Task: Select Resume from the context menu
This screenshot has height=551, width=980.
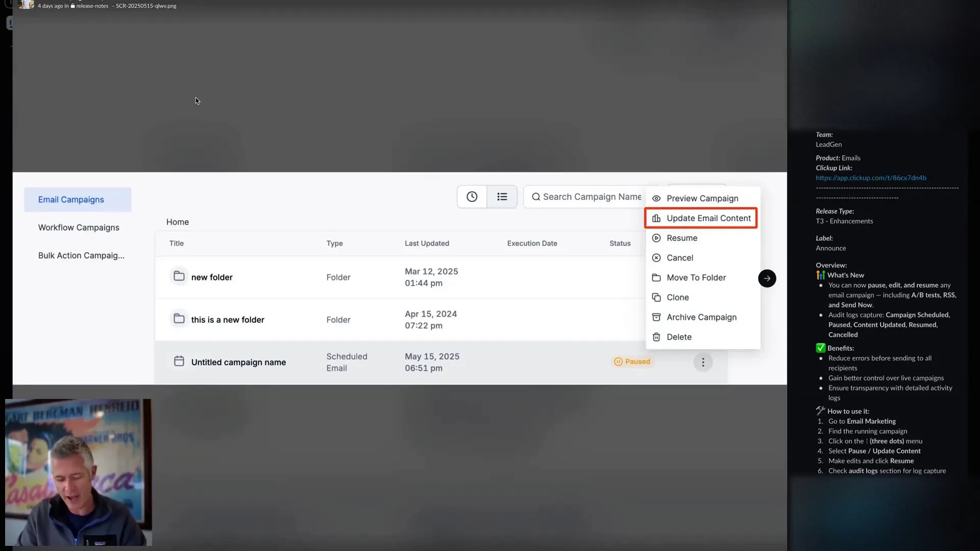Action: [x=702, y=238]
